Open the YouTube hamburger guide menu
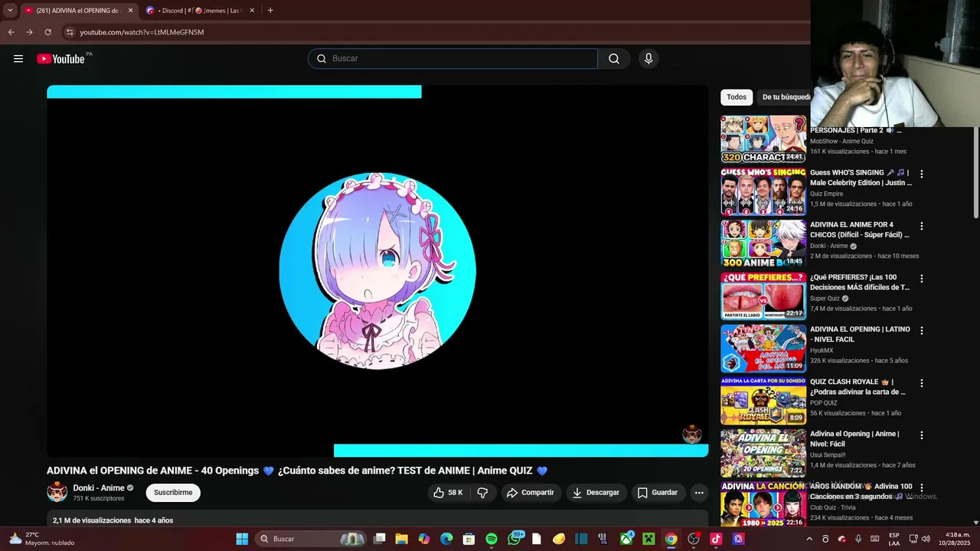The image size is (980, 551). [x=18, y=59]
